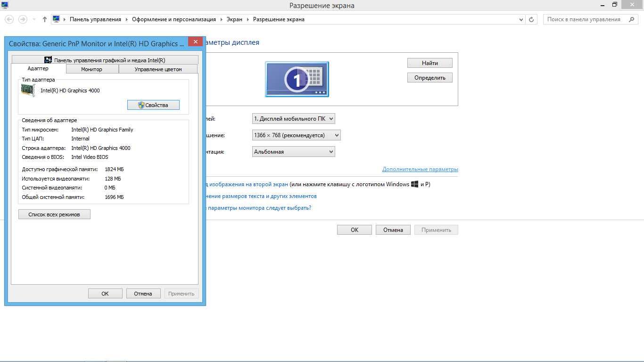Click the search magnifier icon
Viewport: 644px width, 362px height.
tap(632, 19)
